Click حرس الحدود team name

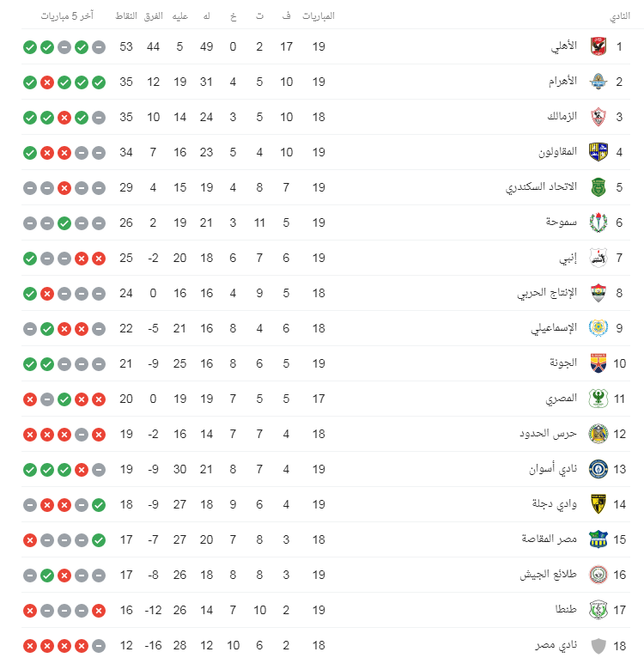tap(549, 434)
